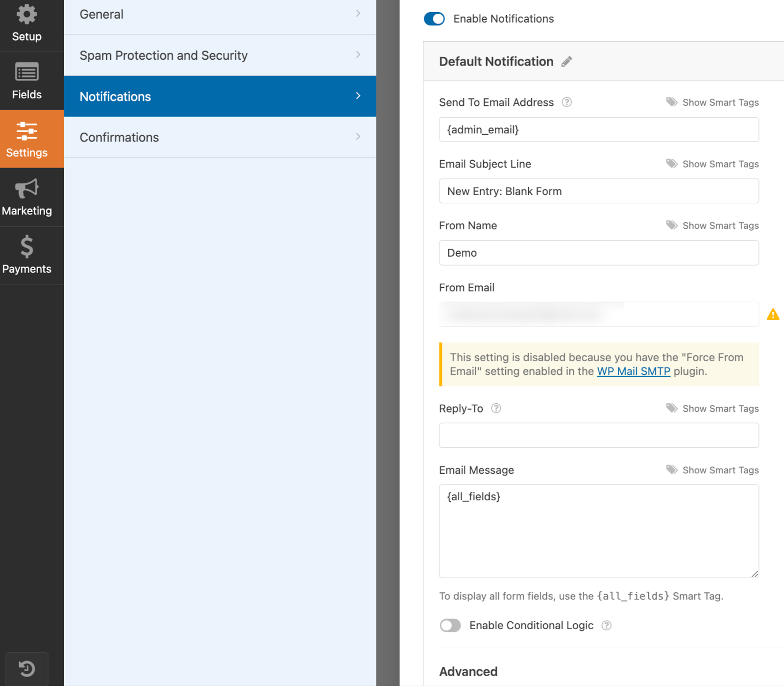This screenshot has width=784, height=686.
Task: Expand the General section chevron
Action: (x=358, y=14)
